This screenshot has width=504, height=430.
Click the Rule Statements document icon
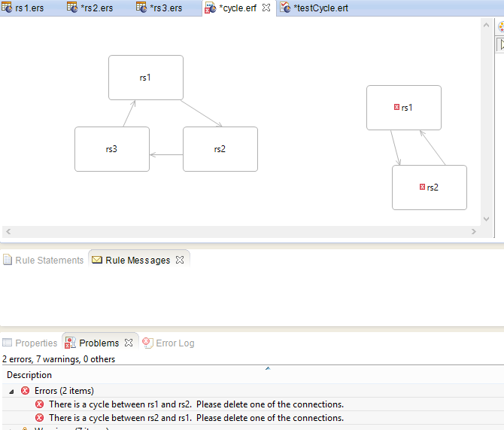point(8,260)
